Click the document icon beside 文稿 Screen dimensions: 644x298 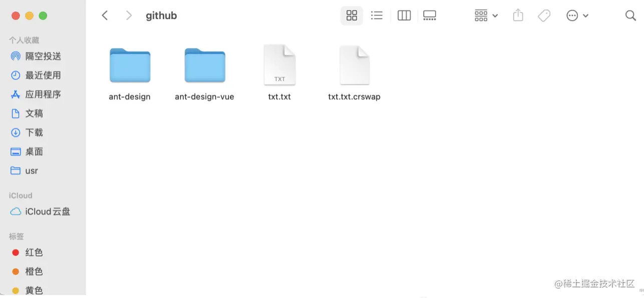(16, 113)
